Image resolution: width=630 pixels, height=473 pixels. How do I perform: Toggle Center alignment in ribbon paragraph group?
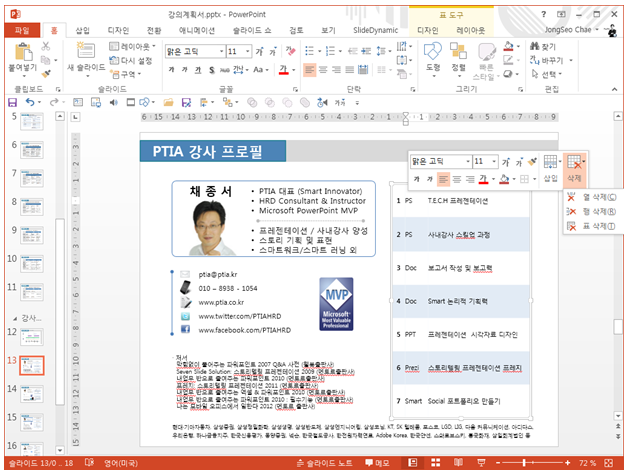coord(323,70)
